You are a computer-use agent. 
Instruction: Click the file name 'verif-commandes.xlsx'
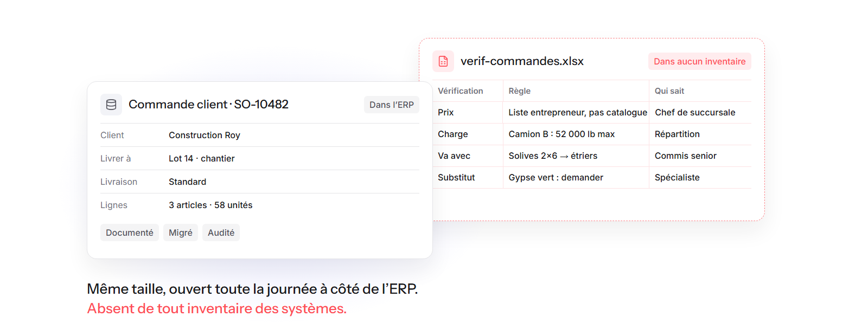[522, 61]
